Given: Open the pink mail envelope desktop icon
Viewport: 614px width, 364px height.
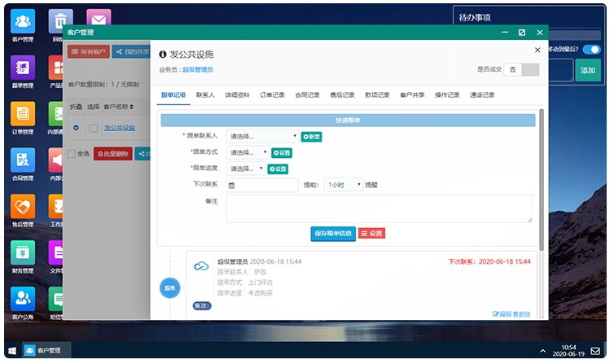Looking at the screenshot, I should 99,18.
